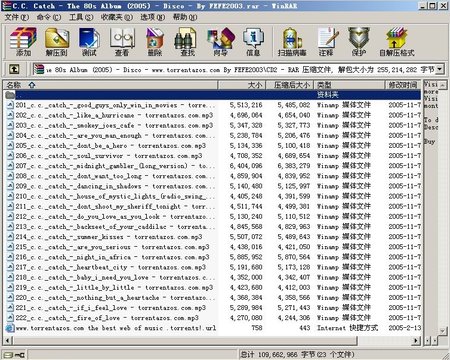Select file 213 backseat_of_your_cadillac
This screenshot has height=360, width=450.
coord(115,227)
